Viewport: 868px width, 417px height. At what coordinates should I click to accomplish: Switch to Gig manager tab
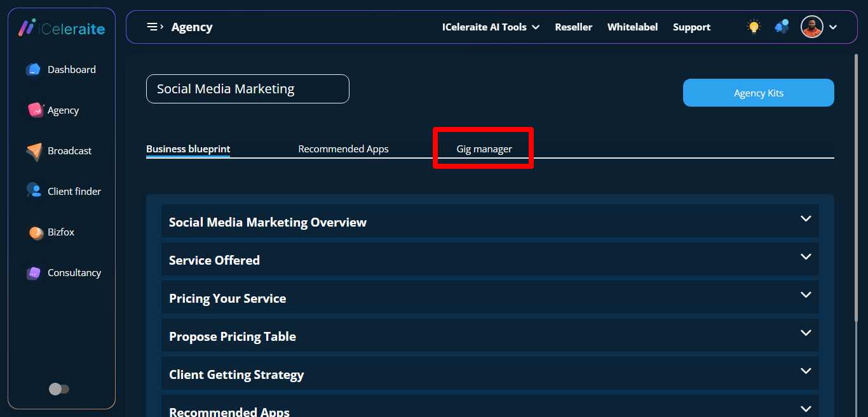pos(484,149)
